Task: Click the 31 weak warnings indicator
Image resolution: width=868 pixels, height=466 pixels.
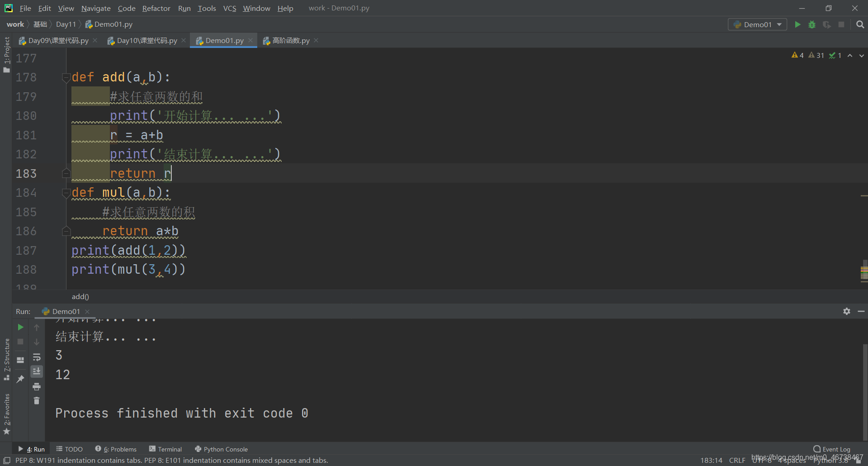Action: pos(816,55)
